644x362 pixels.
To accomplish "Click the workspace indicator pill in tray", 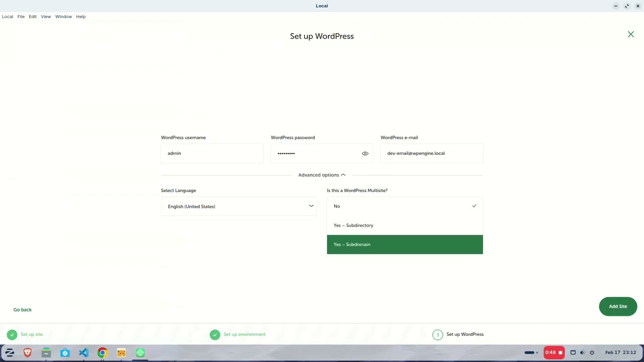I will click(531, 352).
